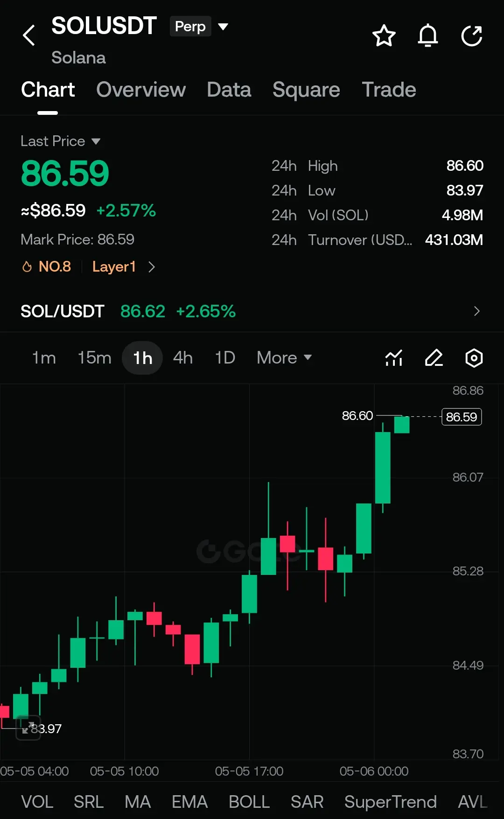Add SOLUSDT to favorites with star icon
This screenshot has height=819, width=504.
click(384, 35)
